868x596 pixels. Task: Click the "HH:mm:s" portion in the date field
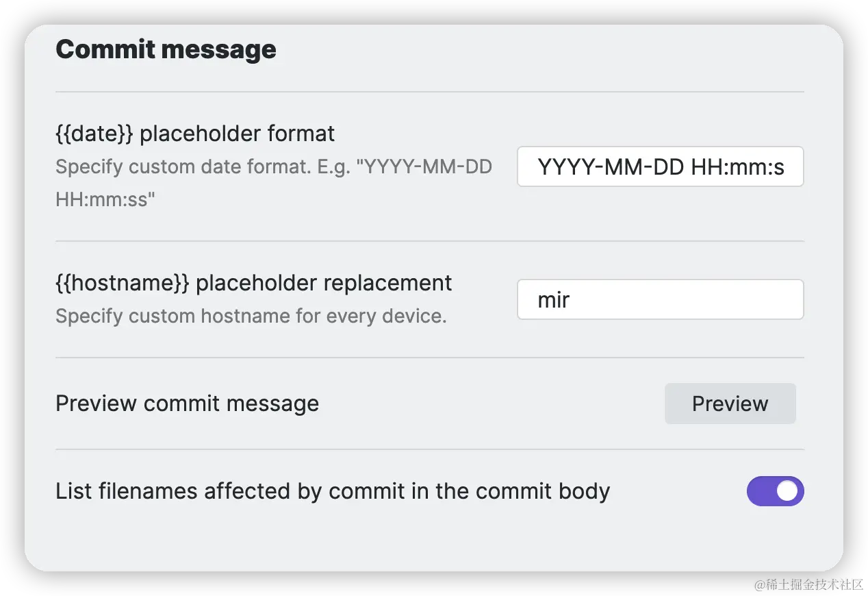737,167
